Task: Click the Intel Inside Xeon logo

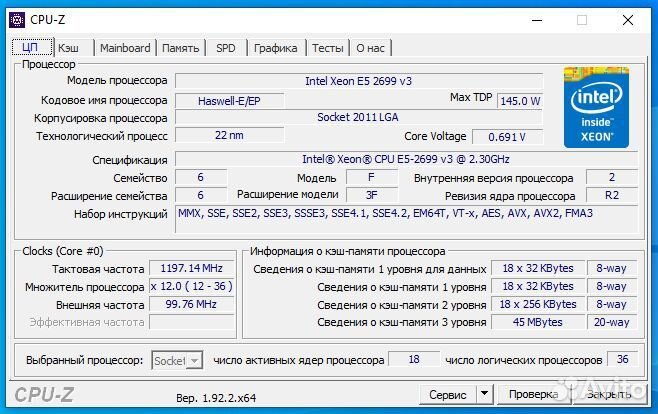Action: point(596,107)
